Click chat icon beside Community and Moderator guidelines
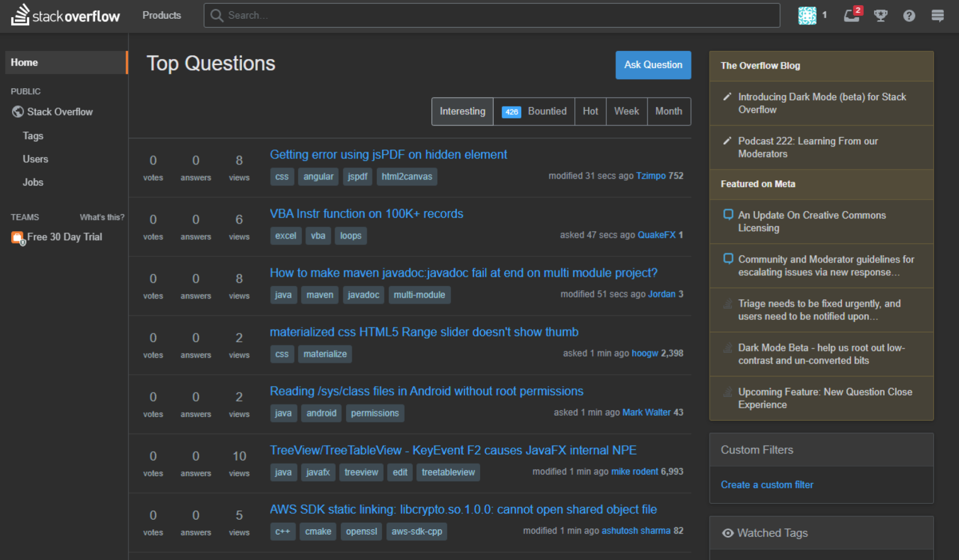Image resolution: width=959 pixels, height=560 pixels. pos(728,259)
